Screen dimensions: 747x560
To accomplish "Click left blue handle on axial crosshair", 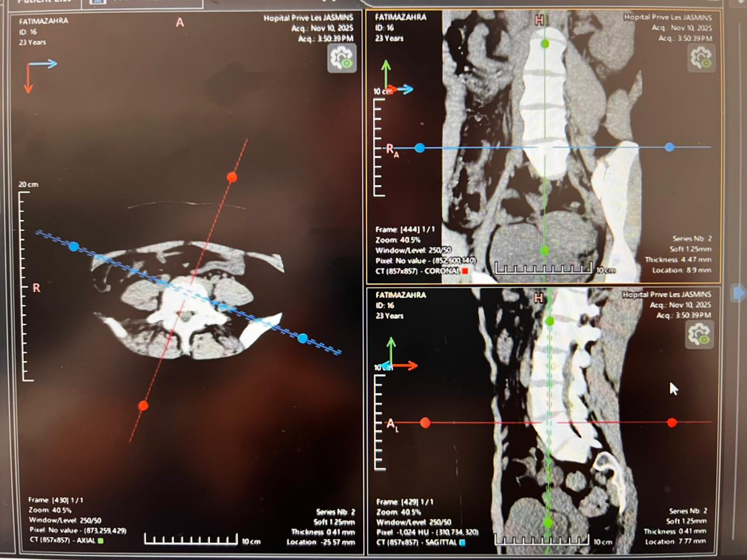I will (74, 247).
